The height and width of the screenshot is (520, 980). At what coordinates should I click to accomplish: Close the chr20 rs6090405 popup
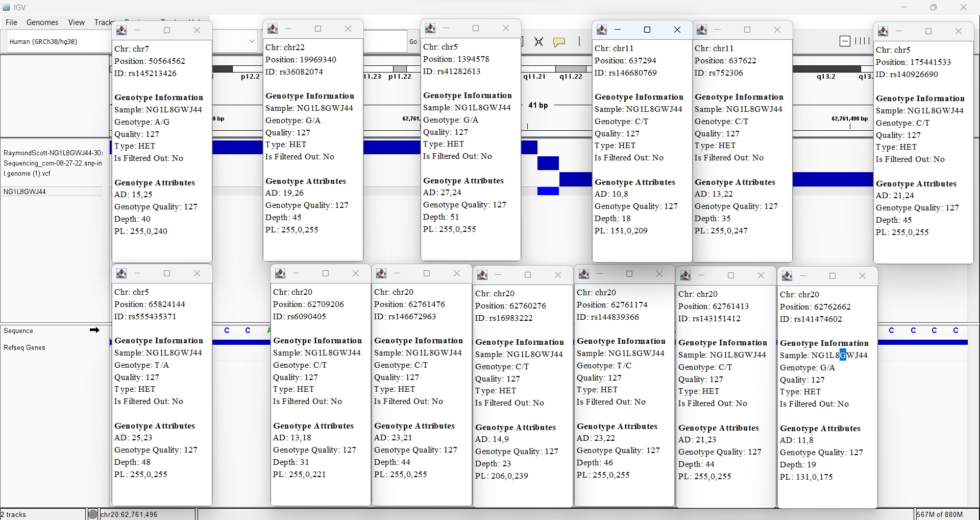(356, 273)
